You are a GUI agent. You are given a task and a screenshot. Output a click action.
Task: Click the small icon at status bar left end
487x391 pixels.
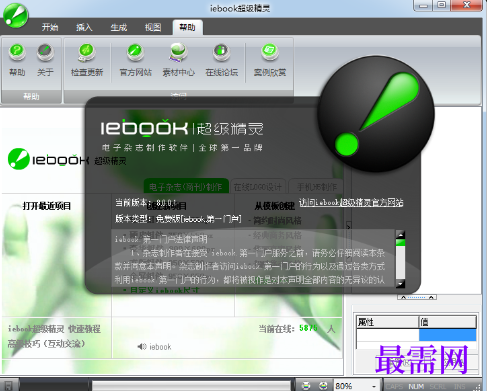pos(8,386)
